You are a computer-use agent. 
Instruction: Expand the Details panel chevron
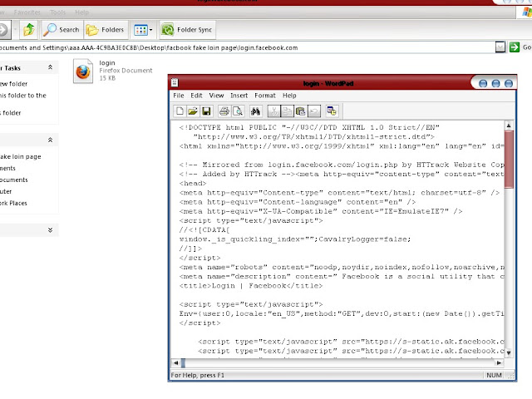click(x=50, y=230)
